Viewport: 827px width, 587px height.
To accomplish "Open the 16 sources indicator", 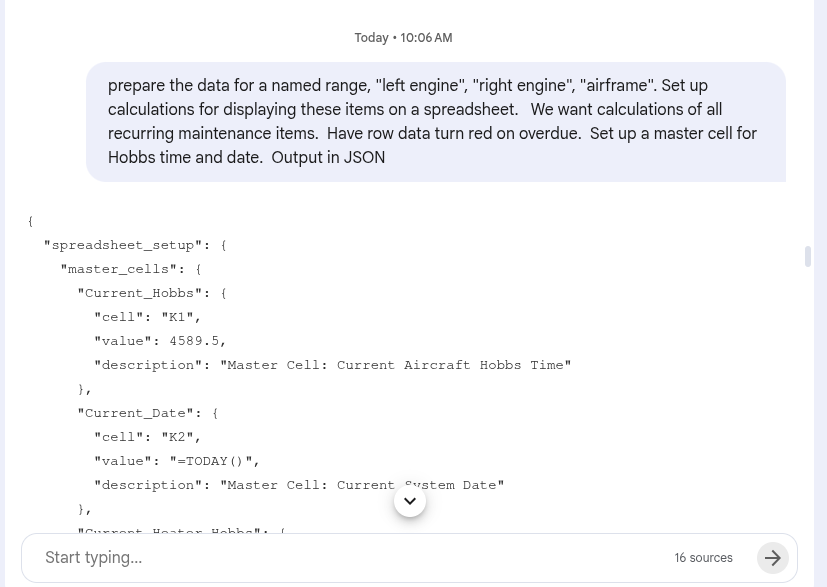I will pos(703,558).
